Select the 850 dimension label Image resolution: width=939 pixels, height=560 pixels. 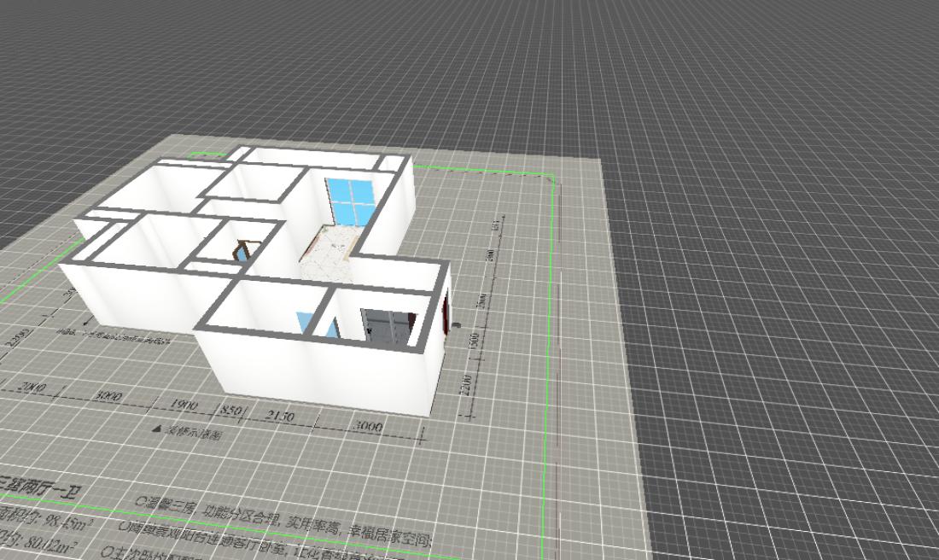point(231,411)
